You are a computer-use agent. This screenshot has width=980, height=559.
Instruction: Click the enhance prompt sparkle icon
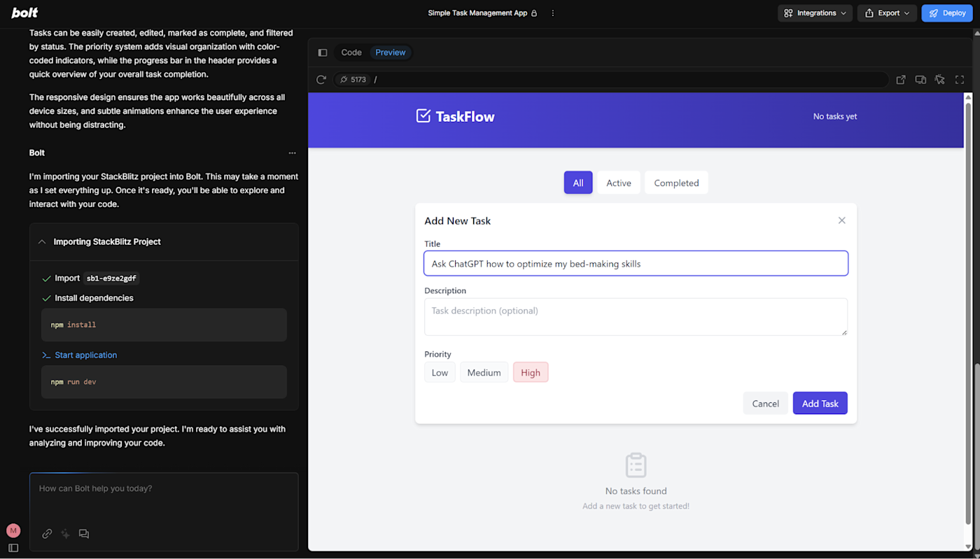[65, 534]
